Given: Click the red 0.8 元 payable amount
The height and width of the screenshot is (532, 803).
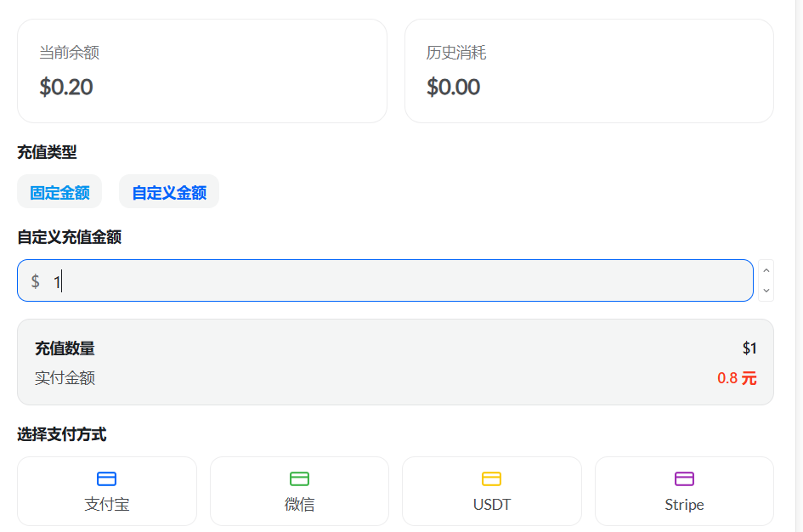Looking at the screenshot, I should (736, 378).
